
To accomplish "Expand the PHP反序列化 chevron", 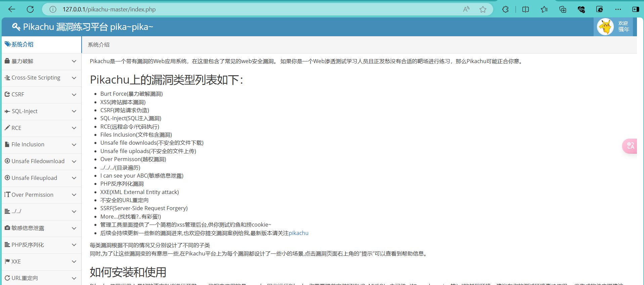I will click(x=74, y=245).
